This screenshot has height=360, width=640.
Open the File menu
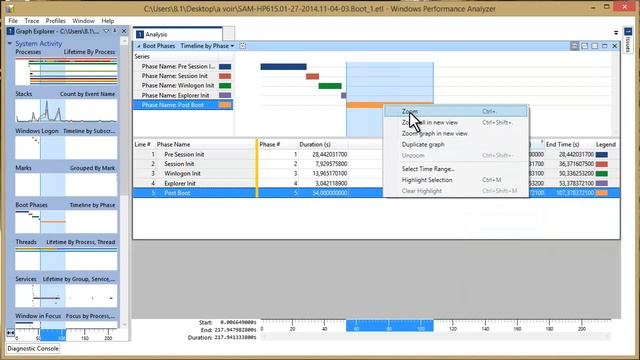pyautogui.click(x=13, y=21)
